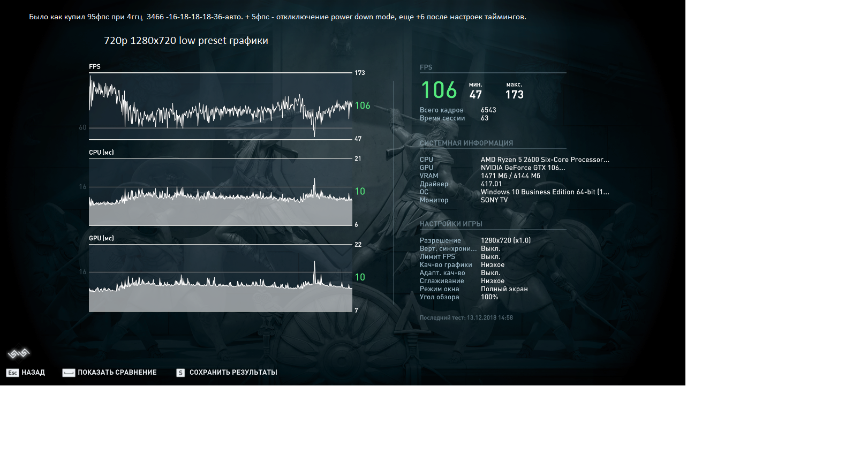This screenshot has height=462, width=868.
Task: Click the game emblem above the Esc key
Action: pyautogui.click(x=18, y=353)
